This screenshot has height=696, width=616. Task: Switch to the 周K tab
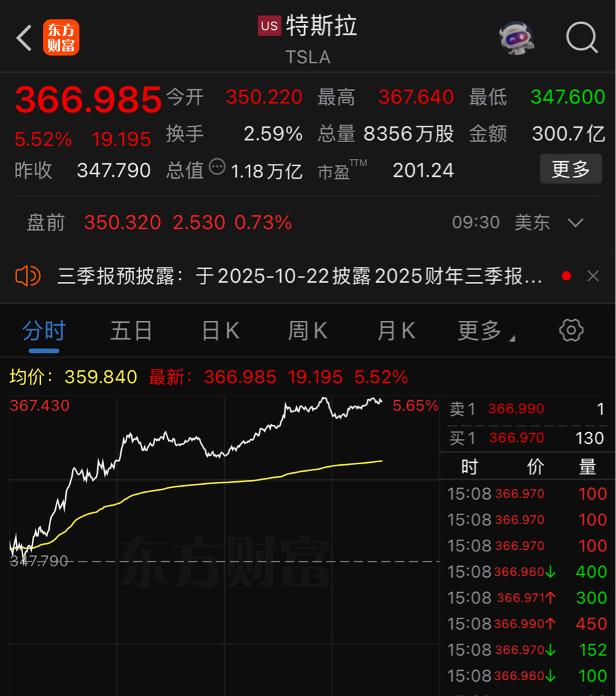[307, 331]
